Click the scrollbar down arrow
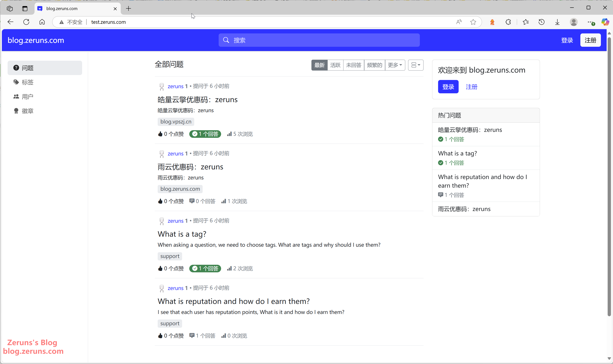The height and width of the screenshot is (364, 613). click(609, 358)
